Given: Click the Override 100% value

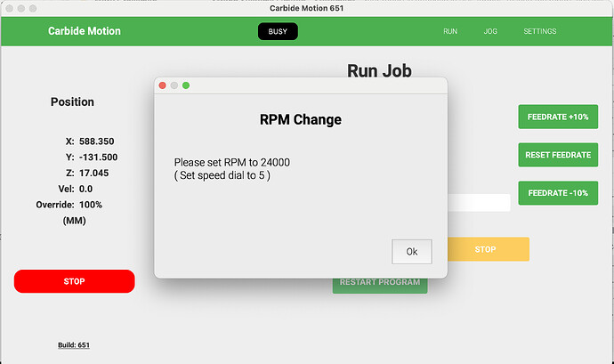Looking at the screenshot, I should coord(91,205).
